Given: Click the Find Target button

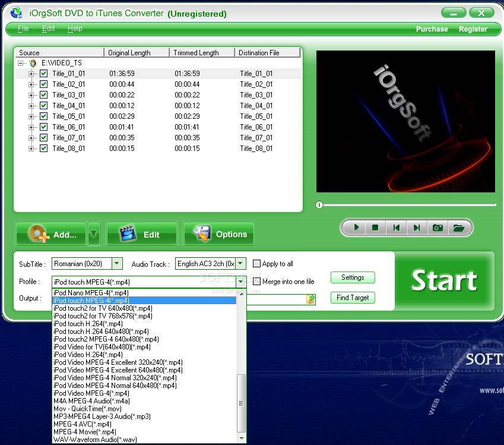Looking at the screenshot, I should click(353, 298).
